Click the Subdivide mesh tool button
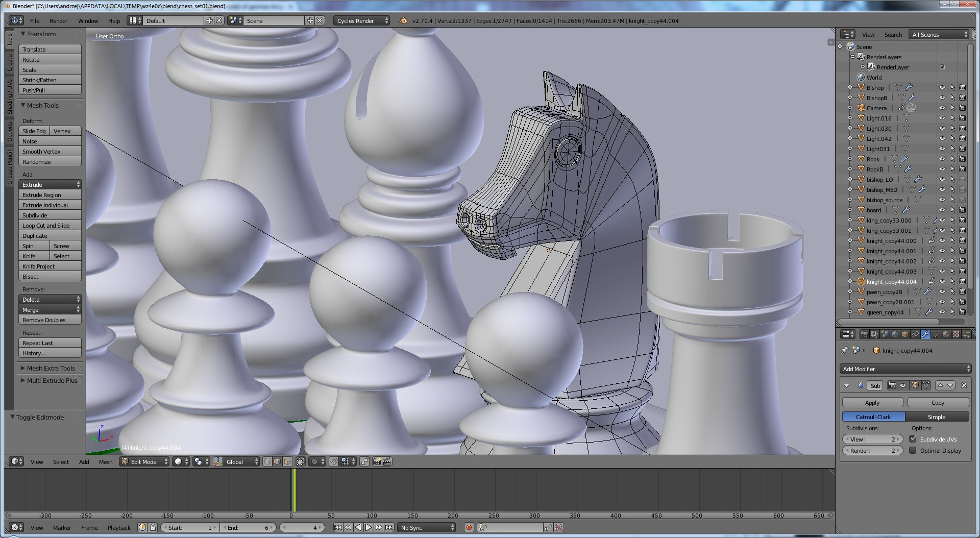The image size is (980, 538). point(50,215)
